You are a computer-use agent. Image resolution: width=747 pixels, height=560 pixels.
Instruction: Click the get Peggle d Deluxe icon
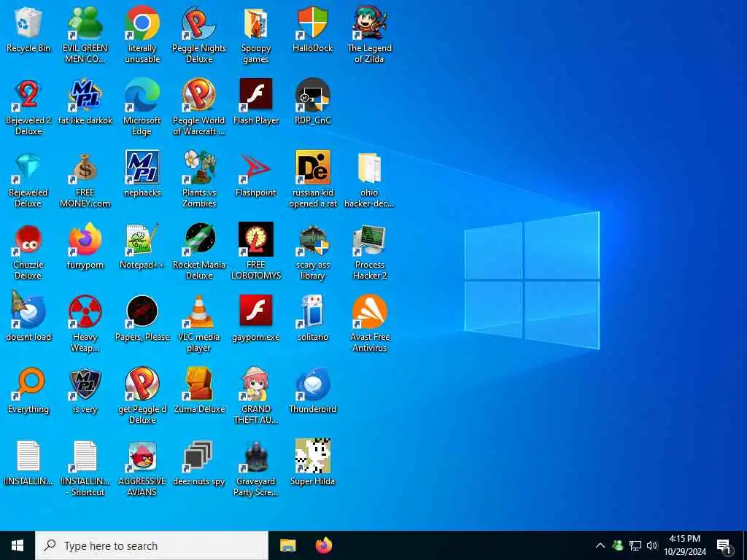(x=142, y=384)
